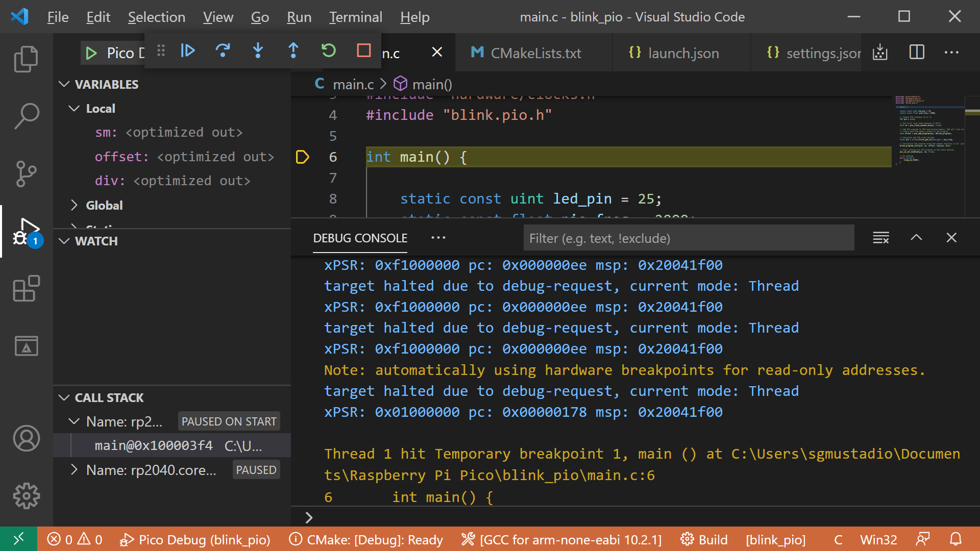This screenshot has height=551, width=980.
Task: Maximize the panel with the chevron-up control
Action: click(916, 237)
